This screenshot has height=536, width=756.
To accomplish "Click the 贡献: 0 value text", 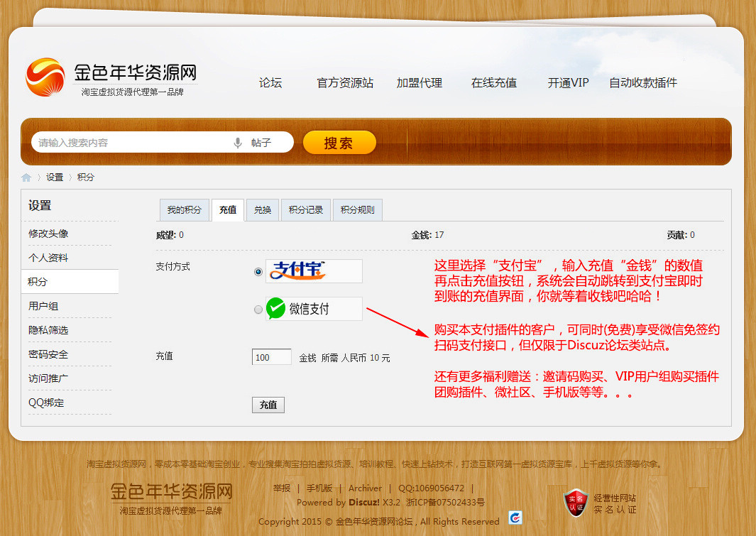I will (x=681, y=235).
